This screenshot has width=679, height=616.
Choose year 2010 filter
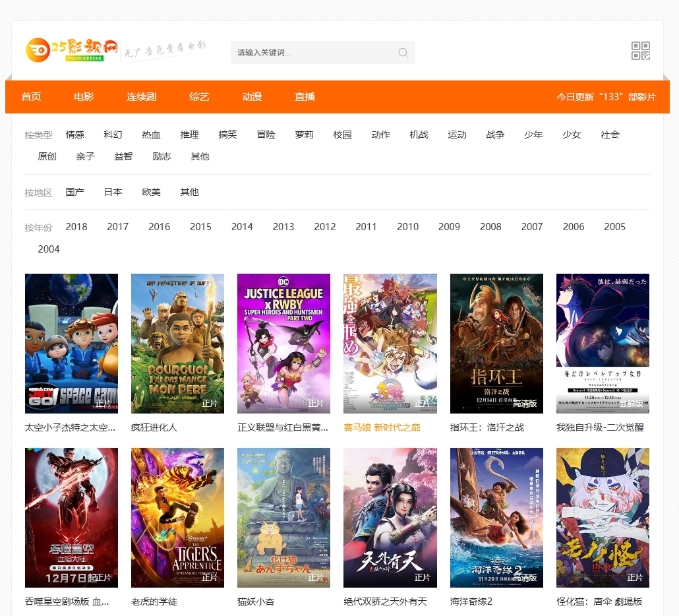[408, 227]
